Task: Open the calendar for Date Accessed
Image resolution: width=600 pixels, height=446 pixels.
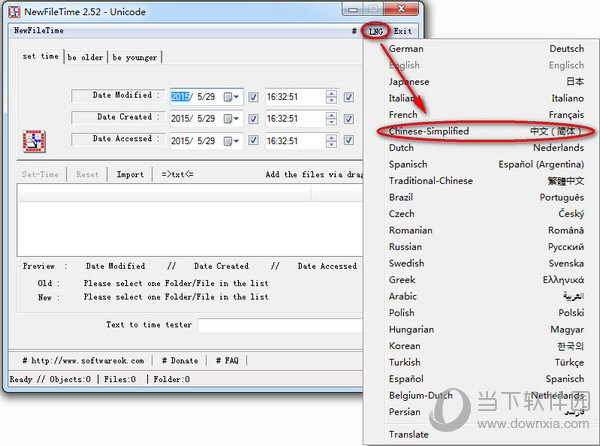Action: (231, 141)
